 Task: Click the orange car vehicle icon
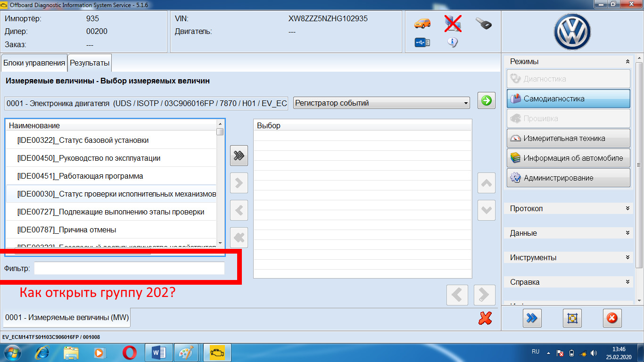[x=422, y=23]
